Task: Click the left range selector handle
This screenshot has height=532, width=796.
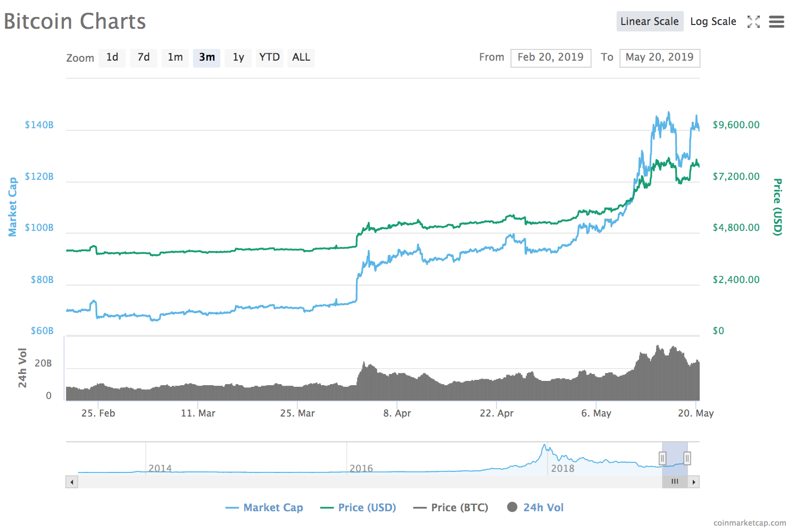Action: [x=662, y=457]
